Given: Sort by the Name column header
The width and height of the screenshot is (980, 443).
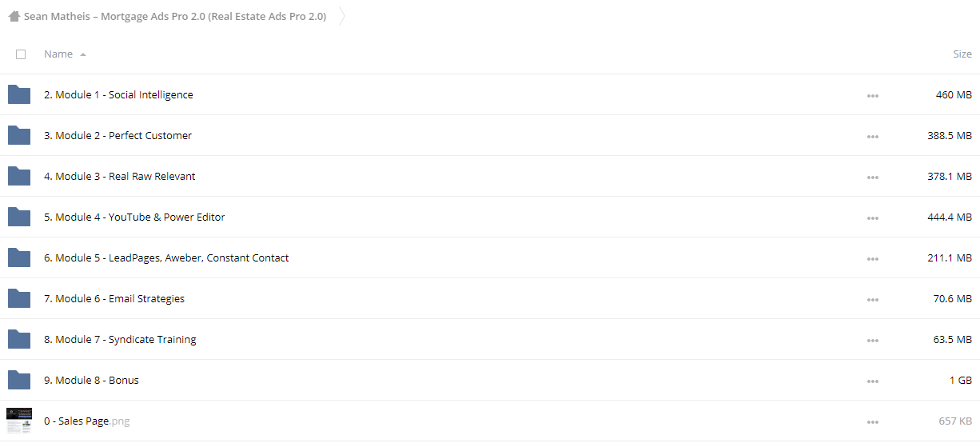Looking at the screenshot, I should [58, 54].
